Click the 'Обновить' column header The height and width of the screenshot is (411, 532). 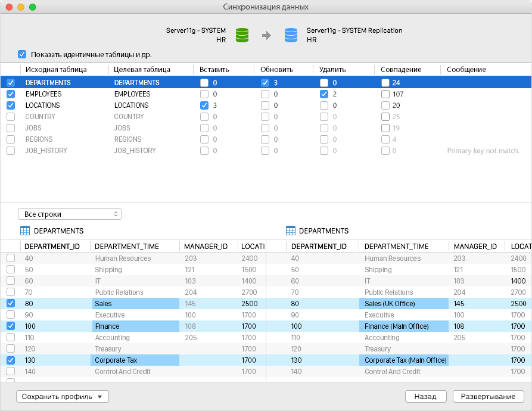276,70
